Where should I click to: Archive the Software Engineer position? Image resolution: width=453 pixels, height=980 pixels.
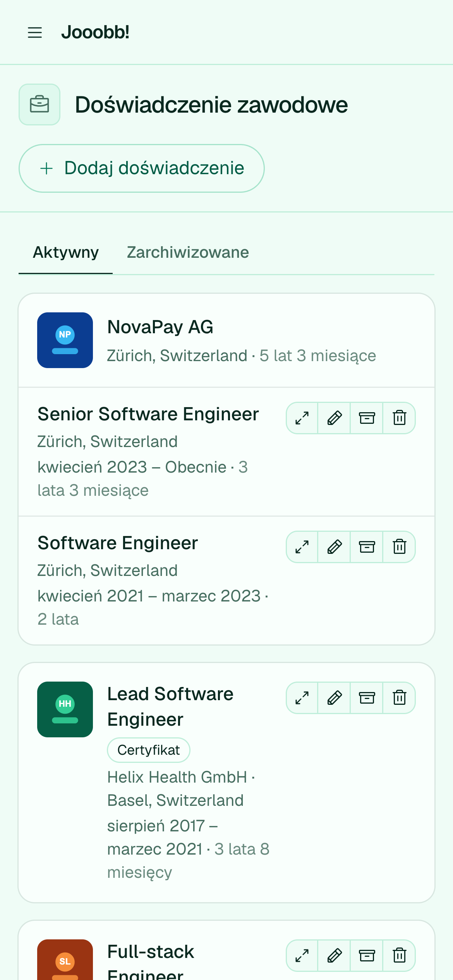point(367,547)
